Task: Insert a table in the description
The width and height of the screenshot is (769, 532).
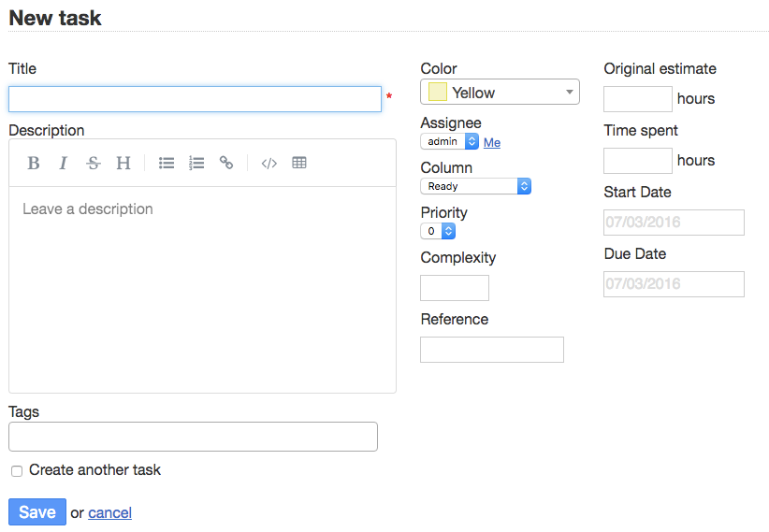Action: point(299,163)
